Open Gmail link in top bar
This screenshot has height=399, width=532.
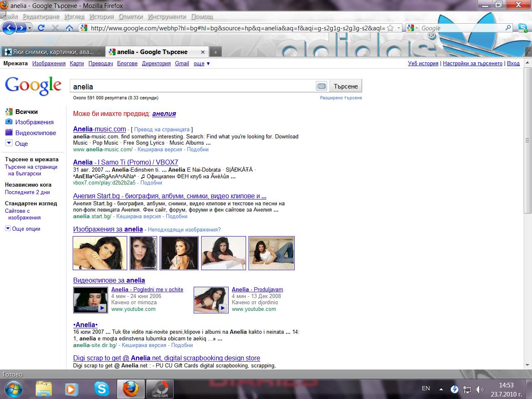pos(182,63)
